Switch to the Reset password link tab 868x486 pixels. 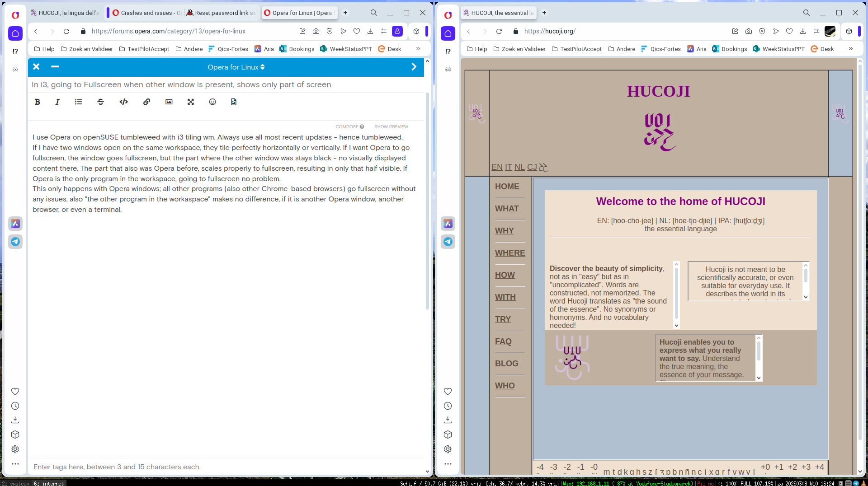(x=221, y=13)
